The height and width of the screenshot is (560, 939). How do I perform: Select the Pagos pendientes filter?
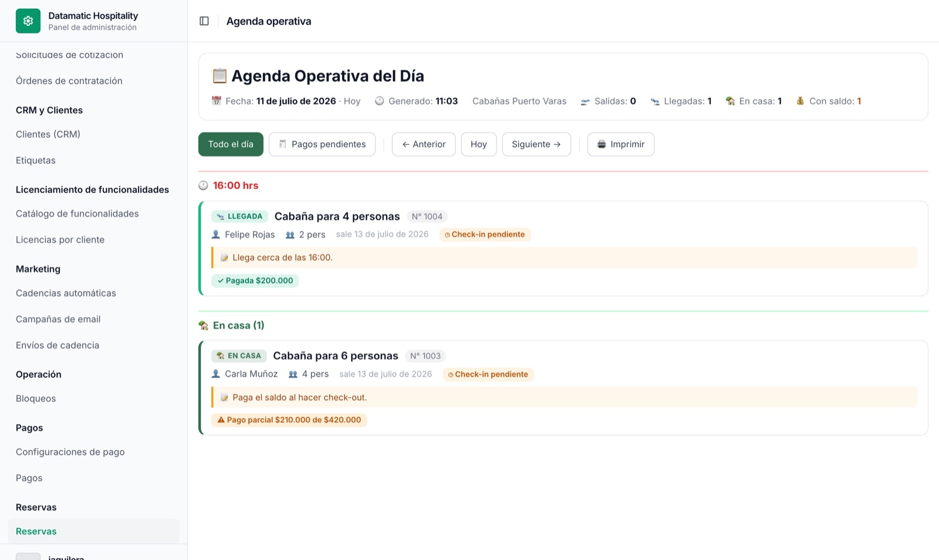coord(322,144)
